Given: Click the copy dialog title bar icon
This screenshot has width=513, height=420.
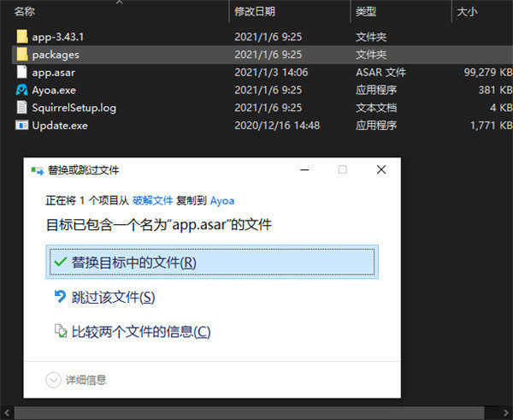Looking at the screenshot, I should coord(38,170).
